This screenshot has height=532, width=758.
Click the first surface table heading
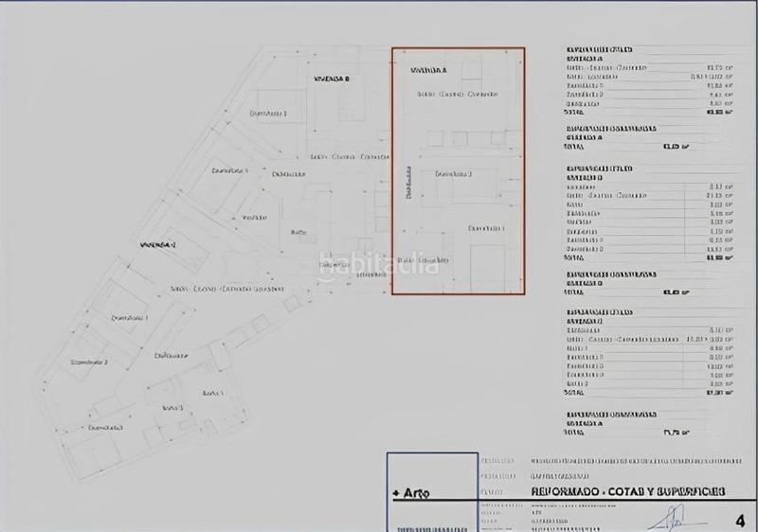pyautogui.click(x=599, y=49)
